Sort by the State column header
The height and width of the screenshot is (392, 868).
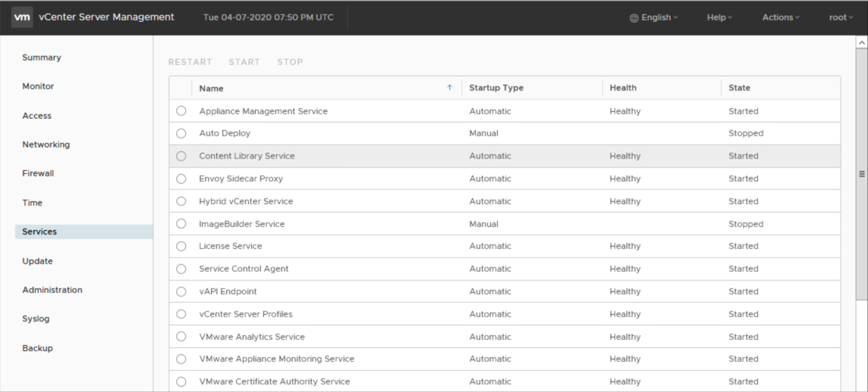739,88
